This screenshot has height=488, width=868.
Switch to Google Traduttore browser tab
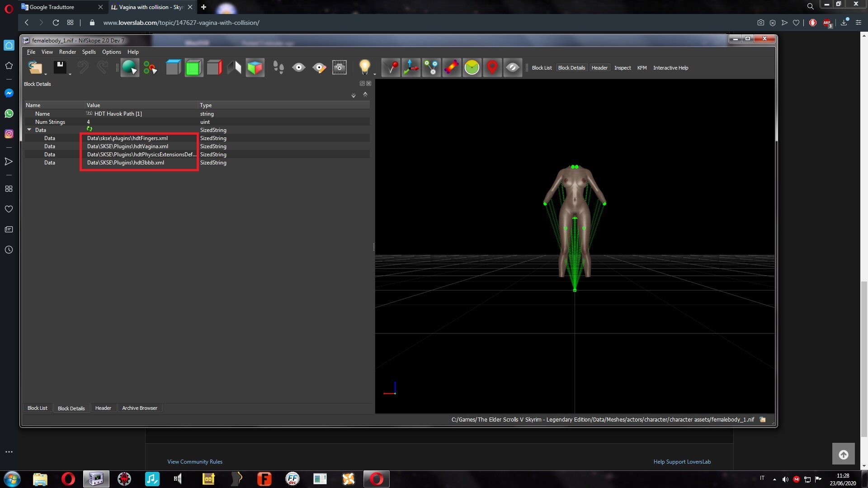(x=62, y=7)
